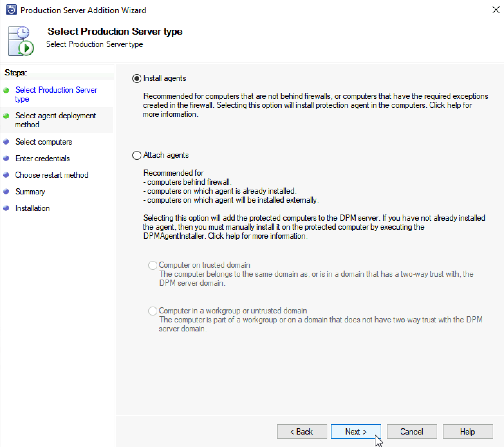Open the Choose restart method step
Image resolution: width=504 pixels, height=447 pixels.
(52, 175)
